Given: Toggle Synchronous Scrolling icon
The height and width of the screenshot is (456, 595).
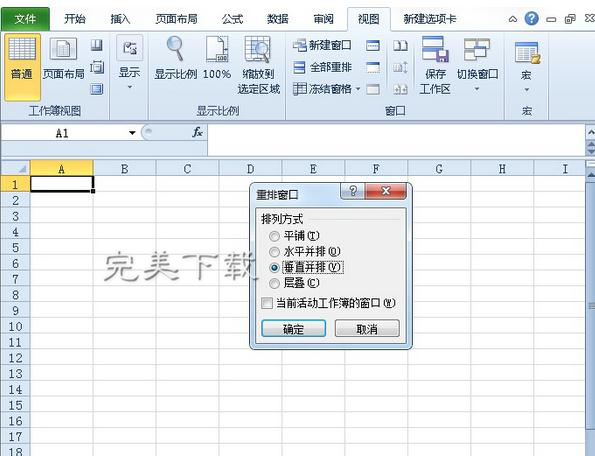Looking at the screenshot, I should point(400,68).
